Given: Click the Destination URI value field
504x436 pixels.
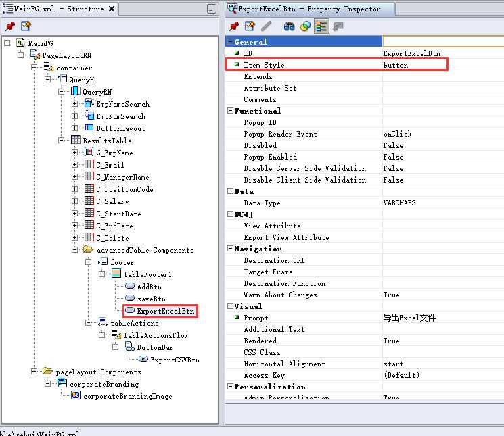Looking at the screenshot, I should tap(443, 260).
